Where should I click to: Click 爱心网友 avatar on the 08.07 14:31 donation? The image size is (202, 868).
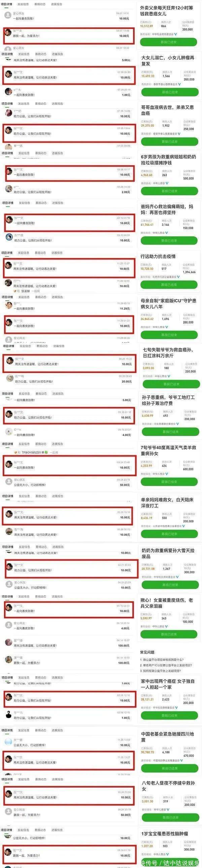[8, 15]
